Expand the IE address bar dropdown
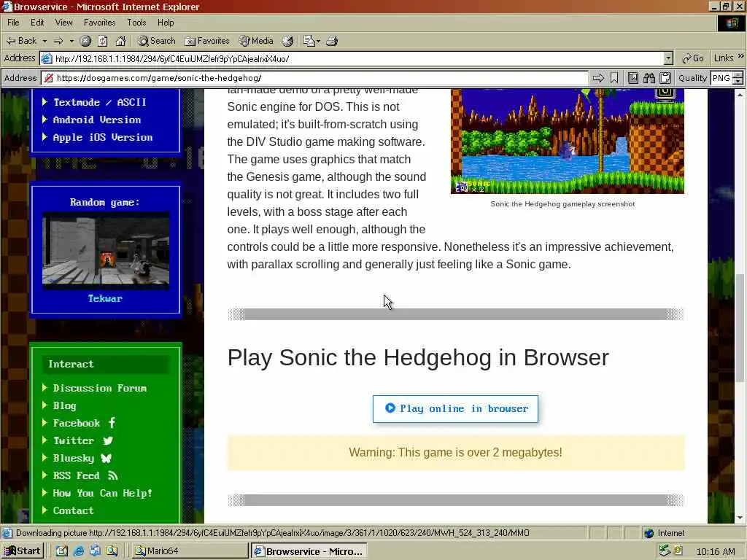Viewport: 747px width, 560px height. point(668,58)
